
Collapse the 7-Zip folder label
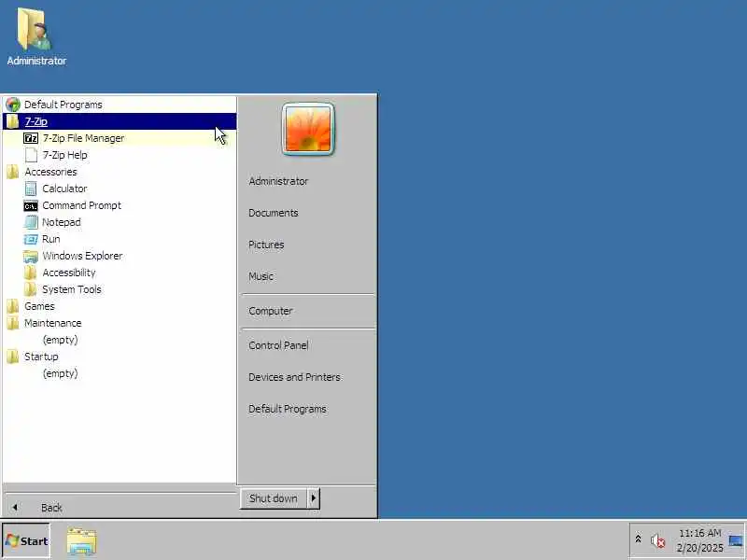point(35,121)
